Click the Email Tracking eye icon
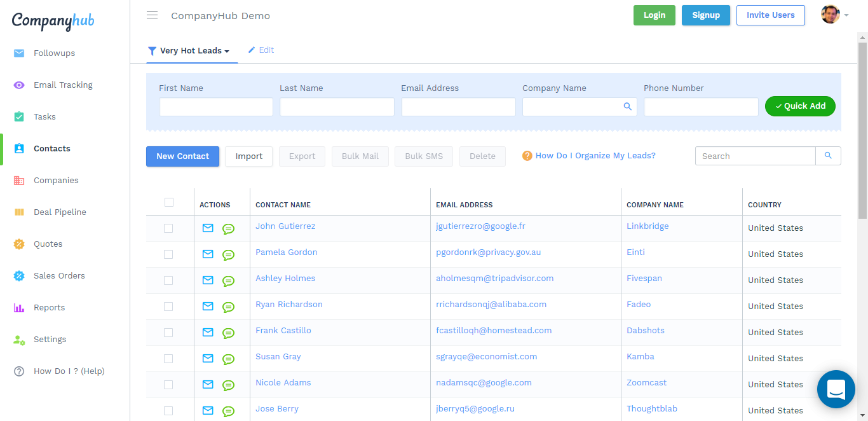The height and width of the screenshot is (421, 868). 19,85
